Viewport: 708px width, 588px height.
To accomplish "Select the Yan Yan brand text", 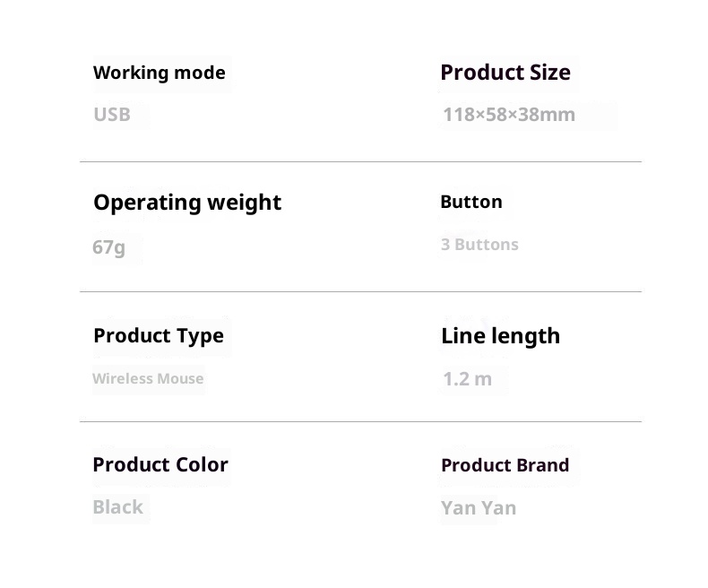I will click(479, 508).
